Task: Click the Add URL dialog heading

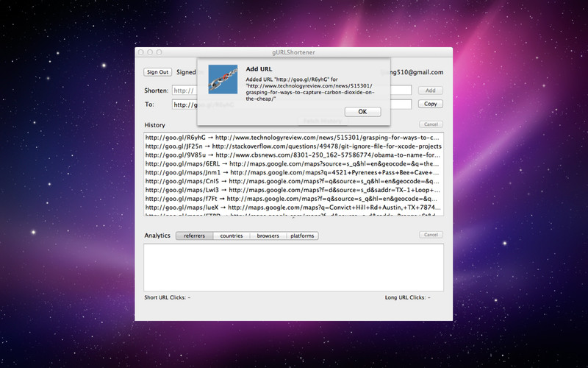Action: [x=259, y=69]
